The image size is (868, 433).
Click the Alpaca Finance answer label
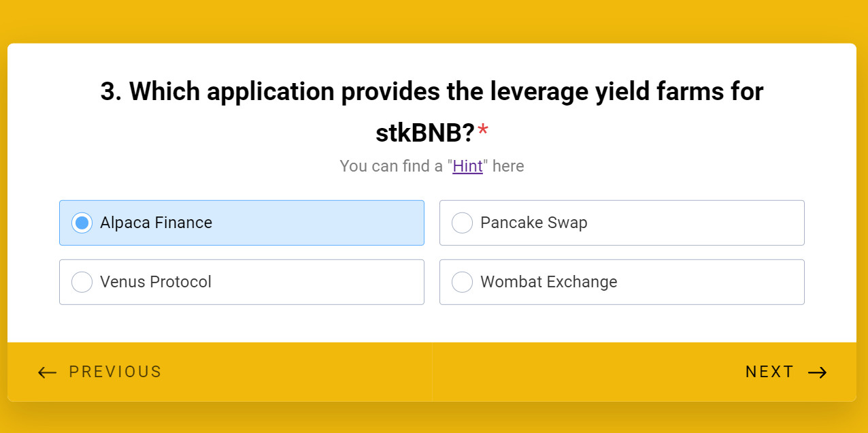(x=156, y=223)
